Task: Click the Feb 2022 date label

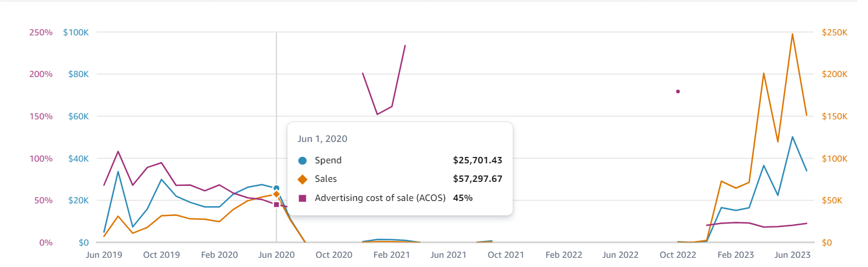Action: tap(563, 255)
